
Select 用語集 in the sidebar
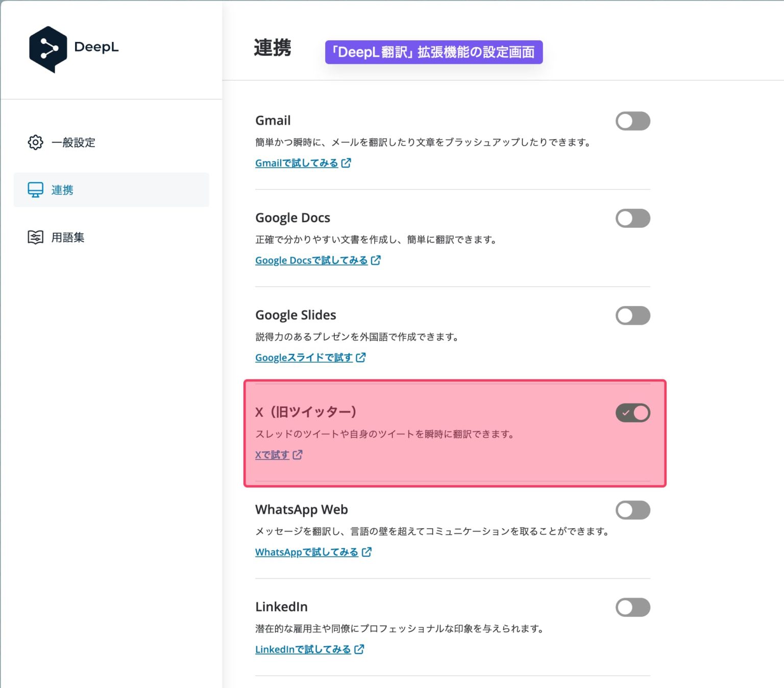click(67, 236)
